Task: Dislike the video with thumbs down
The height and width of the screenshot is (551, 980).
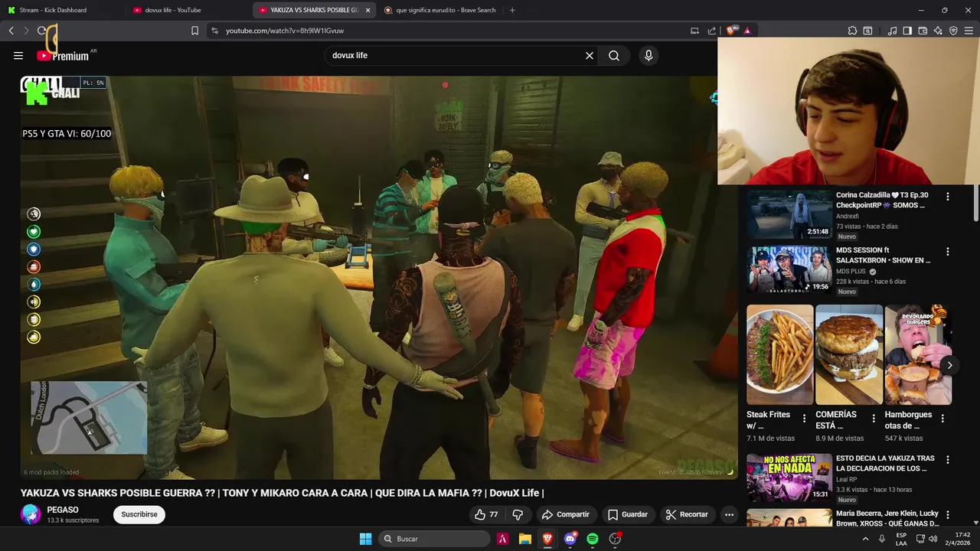Action: pos(518,514)
